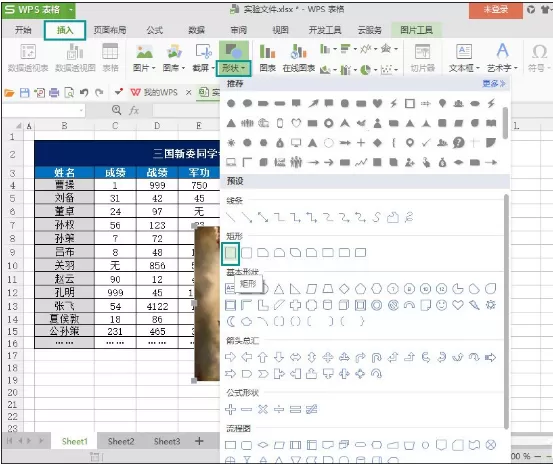
Task: Open the 开发工具 tab
Action: tap(325, 30)
